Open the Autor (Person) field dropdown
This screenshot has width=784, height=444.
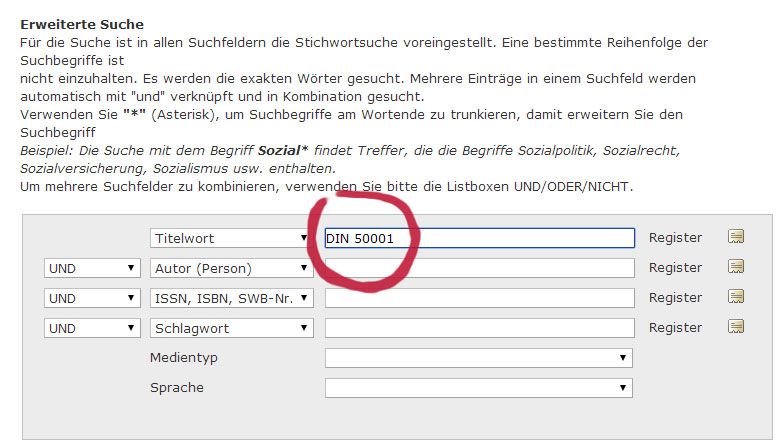[231, 268]
